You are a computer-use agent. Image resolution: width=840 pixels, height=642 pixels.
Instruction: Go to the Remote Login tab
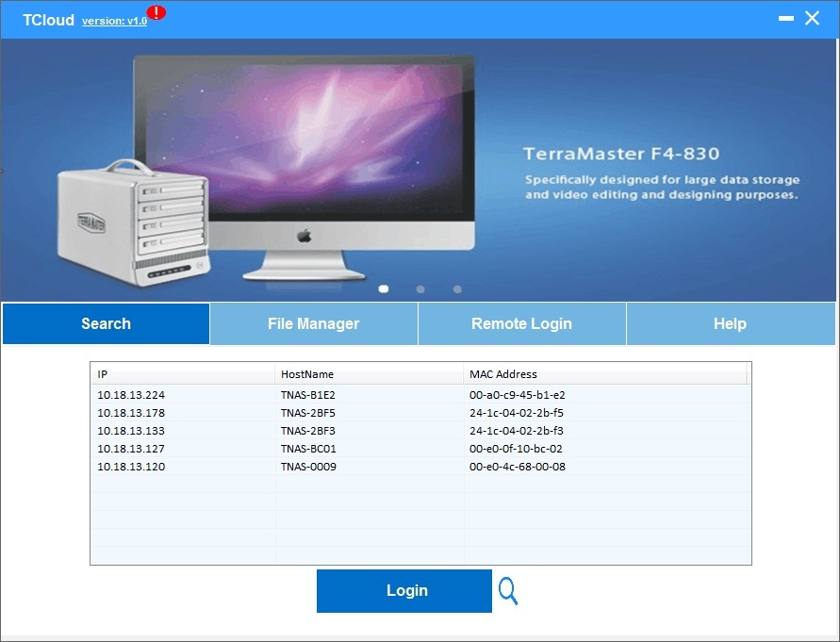click(x=521, y=323)
